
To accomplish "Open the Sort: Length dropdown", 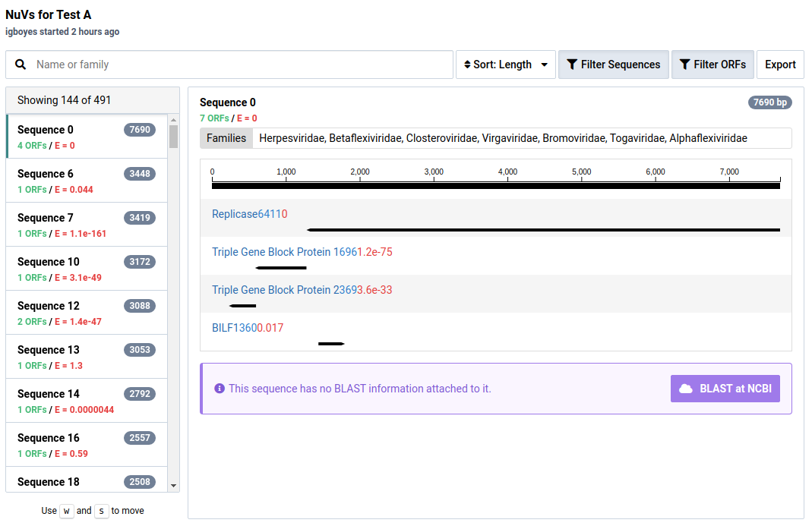I will click(x=504, y=65).
